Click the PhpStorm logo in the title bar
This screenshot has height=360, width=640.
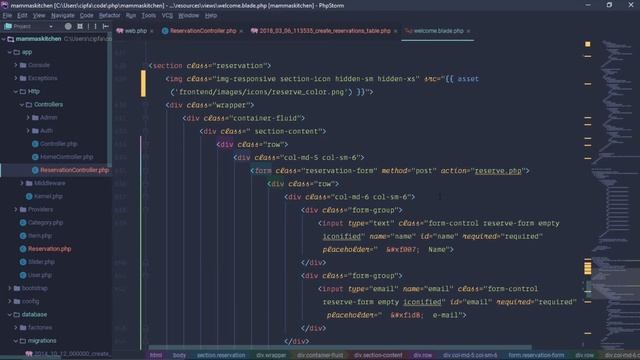point(4,5)
